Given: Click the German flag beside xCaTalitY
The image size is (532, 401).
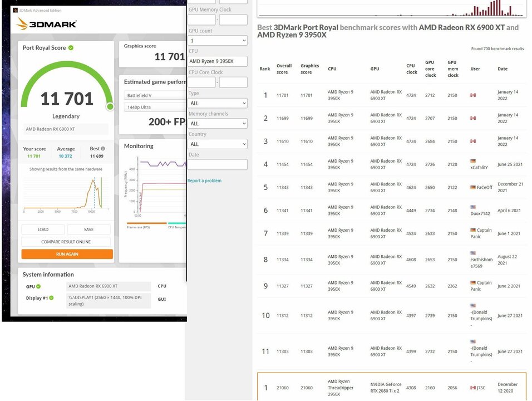Looking at the screenshot, I should [x=473, y=160].
